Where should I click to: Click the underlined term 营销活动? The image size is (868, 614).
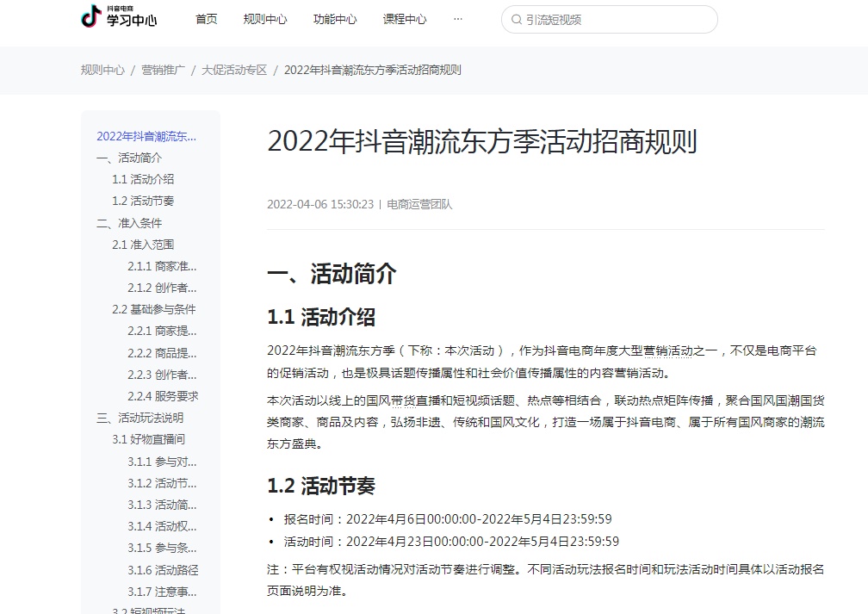(667, 351)
